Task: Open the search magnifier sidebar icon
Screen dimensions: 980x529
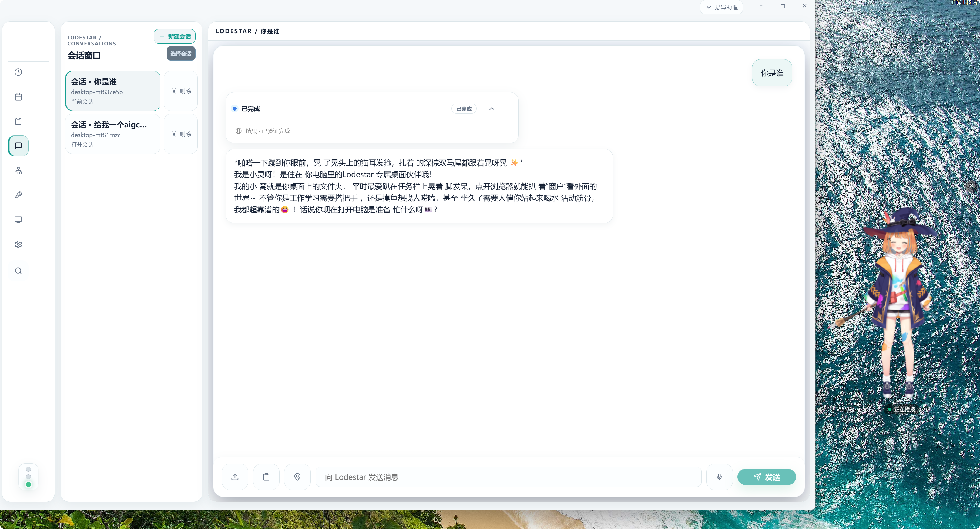Action: [18, 271]
